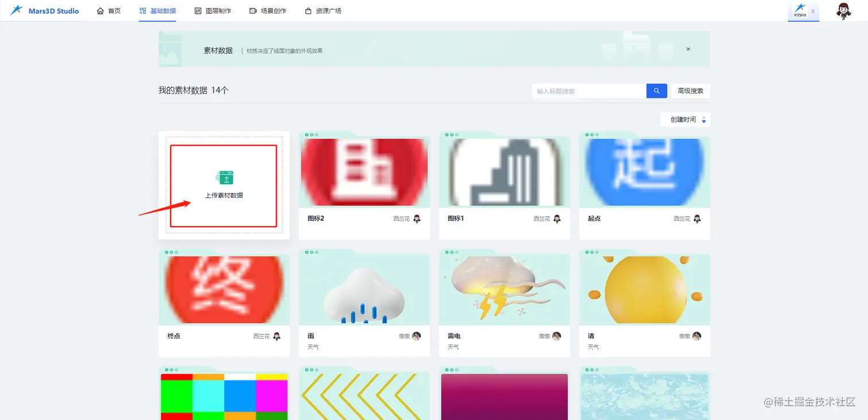Image resolution: width=868 pixels, height=420 pixels.
Task: Click author avatar on 雷电 card
Action: pos(557,336)
